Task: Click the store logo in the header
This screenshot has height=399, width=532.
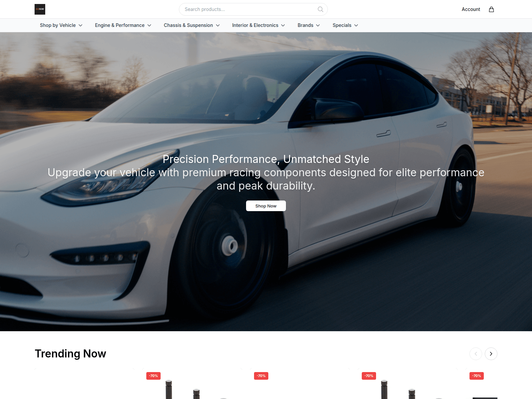Action: point(40,9)
